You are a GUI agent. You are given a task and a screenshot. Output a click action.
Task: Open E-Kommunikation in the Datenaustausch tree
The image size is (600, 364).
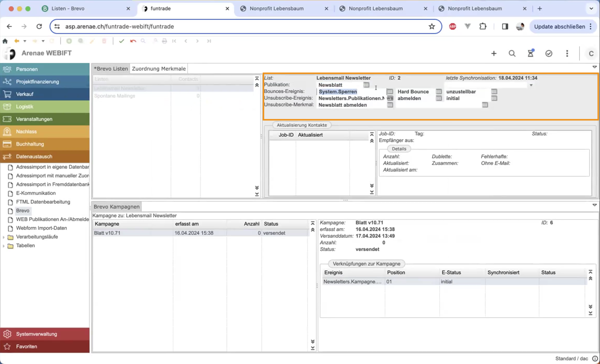point(36,193)
